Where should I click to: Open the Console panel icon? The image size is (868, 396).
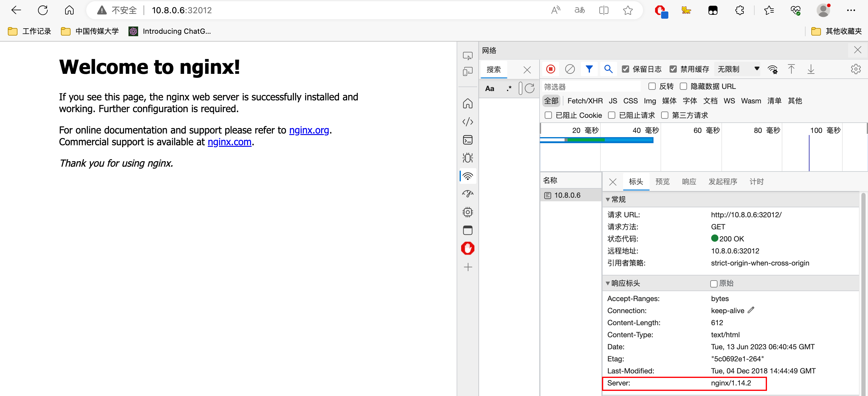point(468,140)
